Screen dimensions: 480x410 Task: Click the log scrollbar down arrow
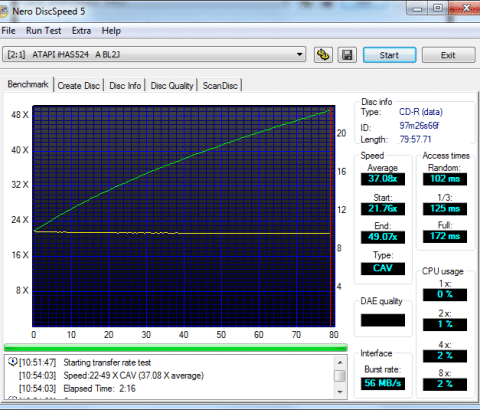(x=340, y=392)
